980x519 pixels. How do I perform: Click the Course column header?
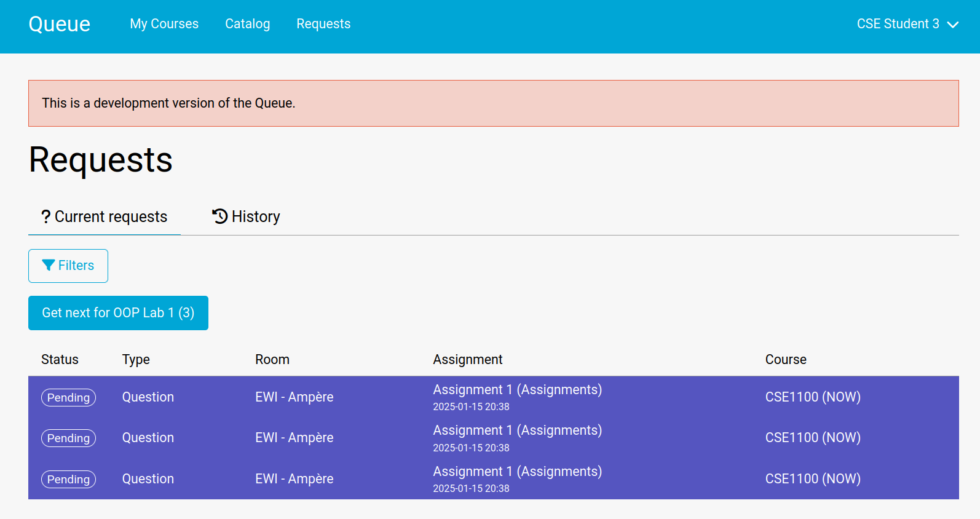coord(786,360)
